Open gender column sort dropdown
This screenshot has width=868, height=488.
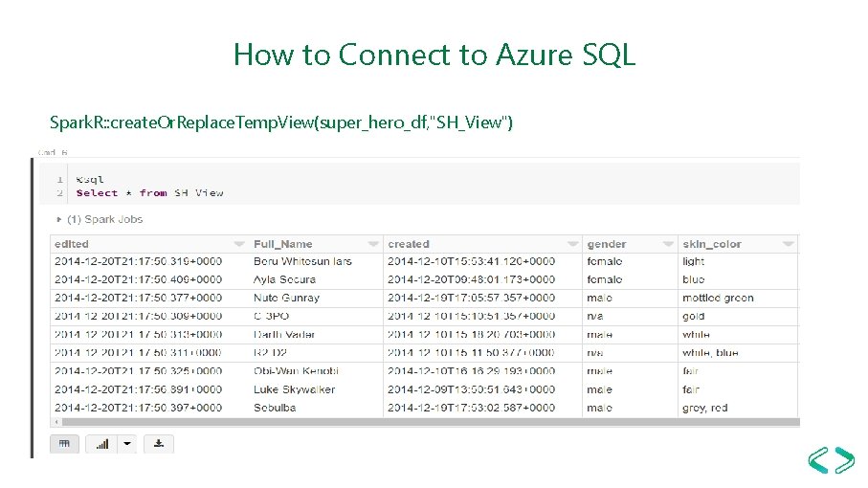coord(668,244)
